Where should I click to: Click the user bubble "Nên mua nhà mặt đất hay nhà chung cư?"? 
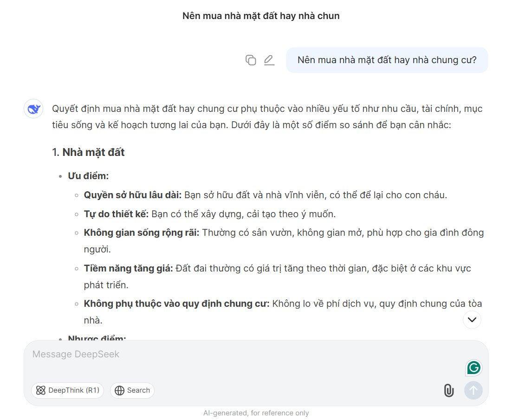click(x=387, y=60)
